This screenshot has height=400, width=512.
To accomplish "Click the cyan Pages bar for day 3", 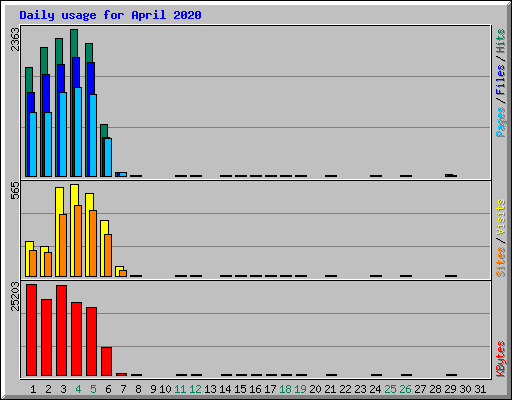I will point(63,134).
